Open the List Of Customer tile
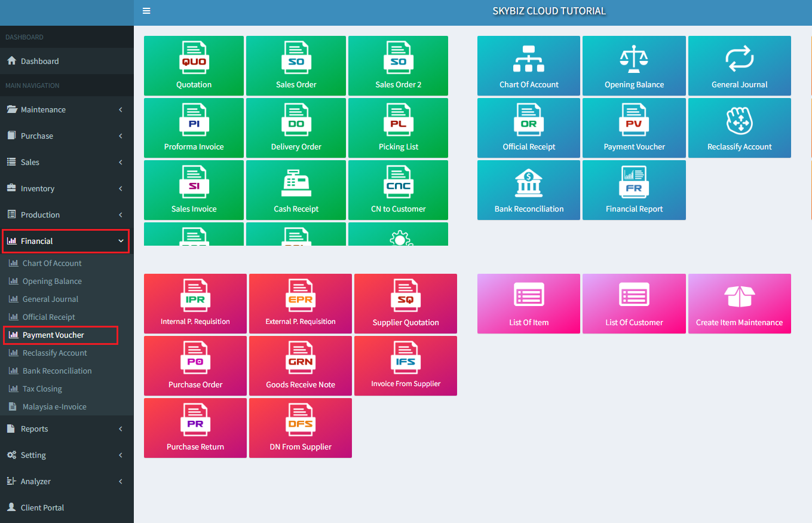This screenshot has width=812, height=523. [634, 304]
